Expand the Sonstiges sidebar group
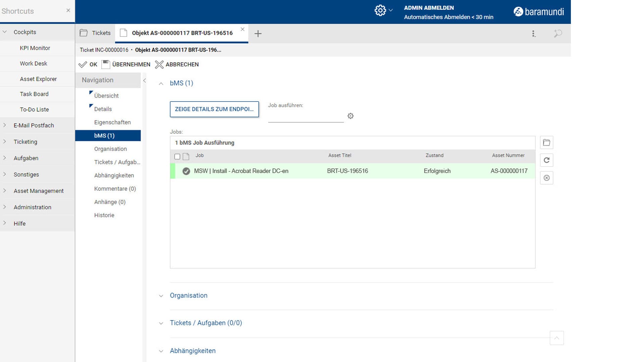The image size is (644, 362). coord(5,174)
